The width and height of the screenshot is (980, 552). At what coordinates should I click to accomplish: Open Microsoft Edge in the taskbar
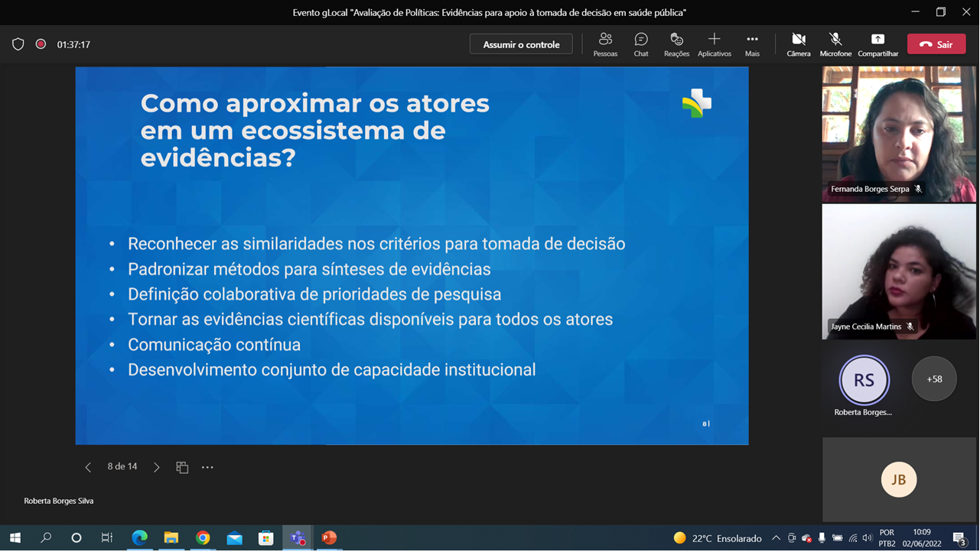click(139, 538)
